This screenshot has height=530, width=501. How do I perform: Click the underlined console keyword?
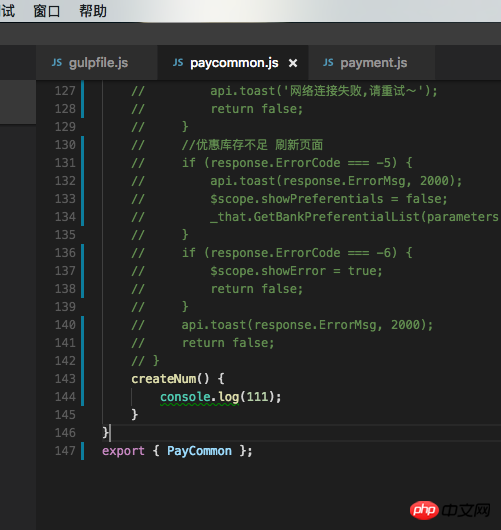click(x=185, y=397)
